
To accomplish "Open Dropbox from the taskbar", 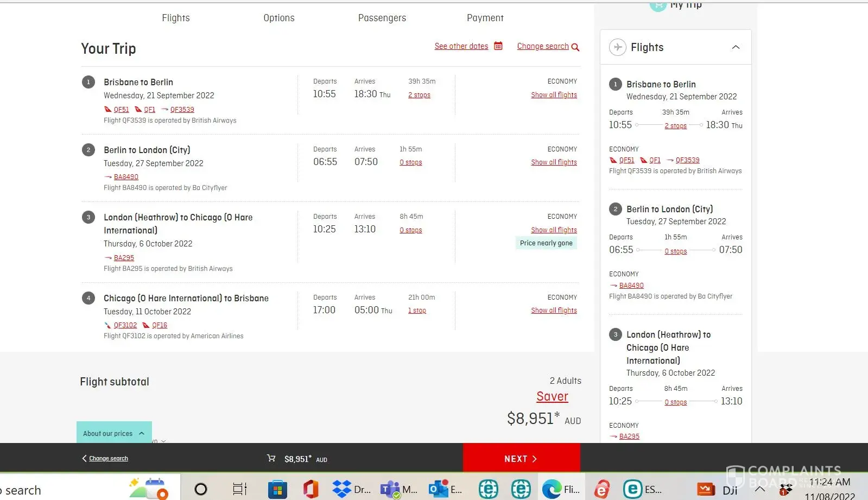I will point(351,489).
